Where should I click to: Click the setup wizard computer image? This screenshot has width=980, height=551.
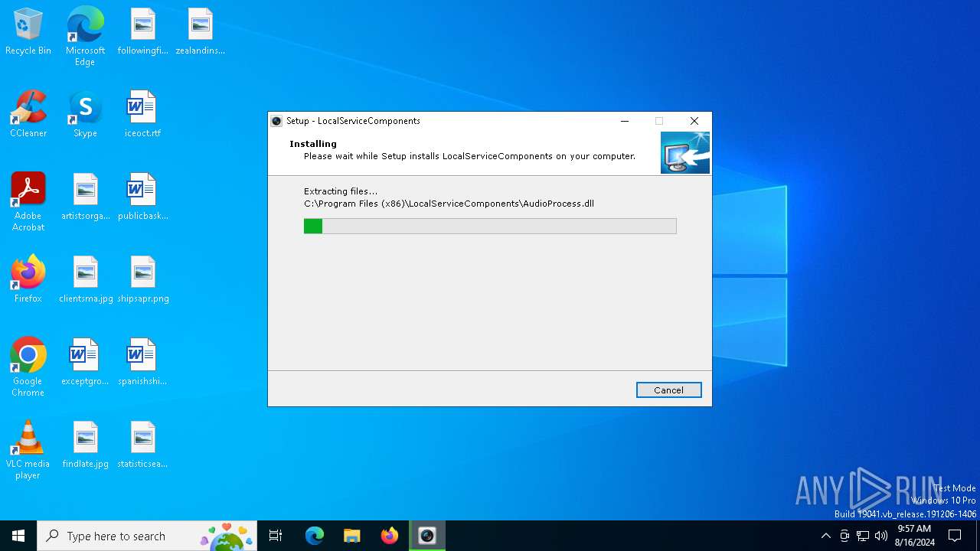point(685,152)
